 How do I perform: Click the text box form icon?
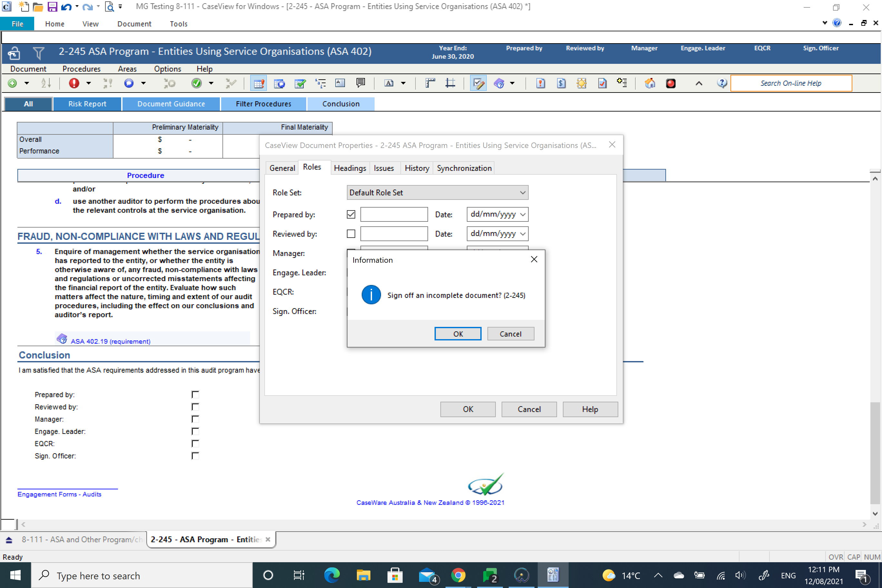pos(340,83)
